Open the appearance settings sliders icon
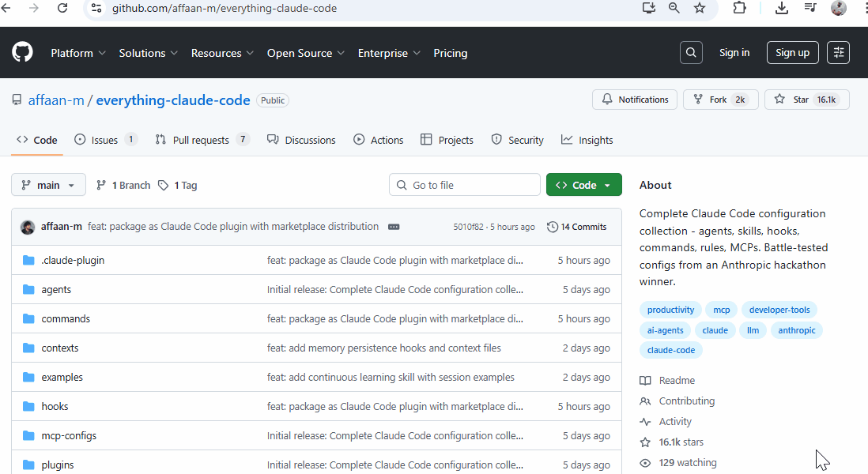The height and width of the screenshot is (474, 868). pyautogui.click(x=838, y=53)
